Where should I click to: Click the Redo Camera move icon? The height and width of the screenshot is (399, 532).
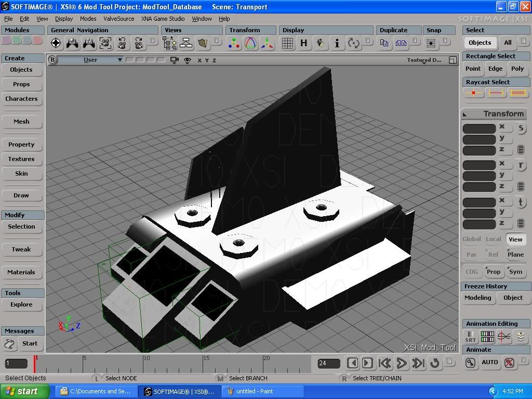point(139,43)
